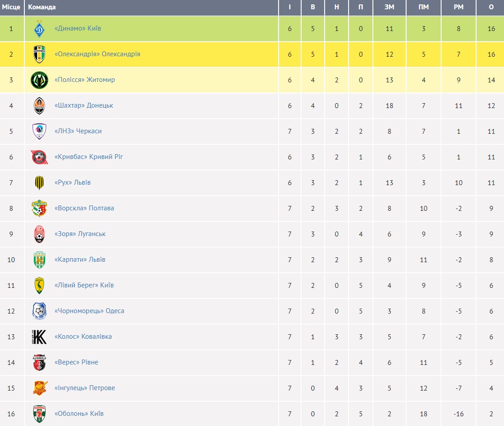This screenshot has height=426, width=504.
Task: Click the Kolos Kovalivka K logo
Action: 39,337
